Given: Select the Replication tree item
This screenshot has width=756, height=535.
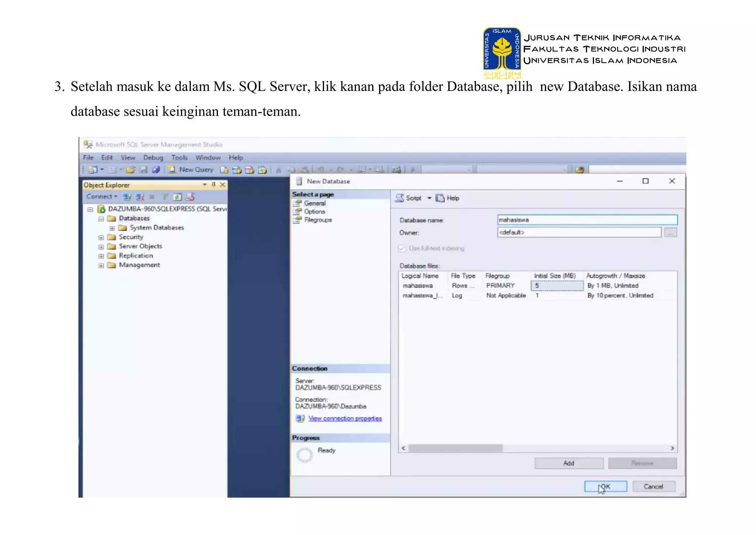Looking at the screenshot, I should click(x=135, y=256).
